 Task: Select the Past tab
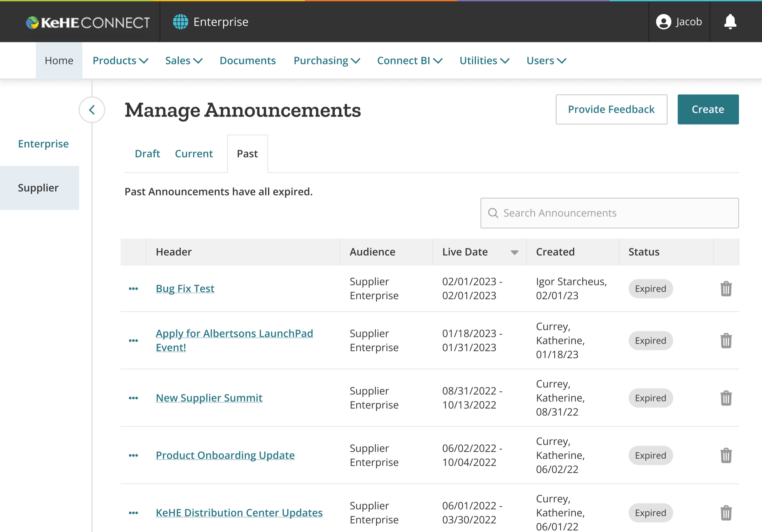[248, 154]
